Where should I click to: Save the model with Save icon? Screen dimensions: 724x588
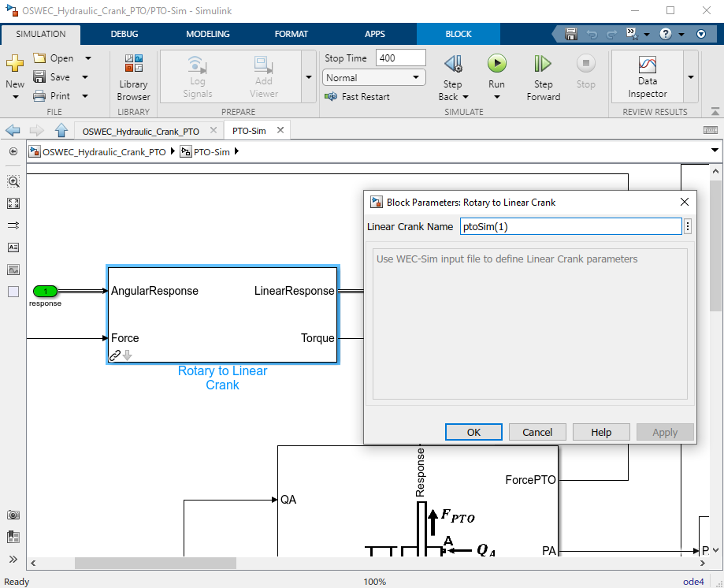(x=39, y=76)
